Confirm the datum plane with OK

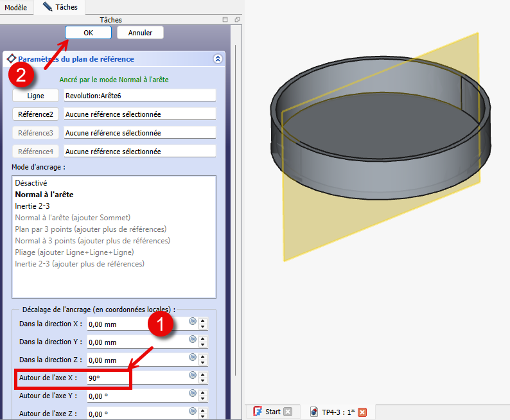[x=88, y=32]
